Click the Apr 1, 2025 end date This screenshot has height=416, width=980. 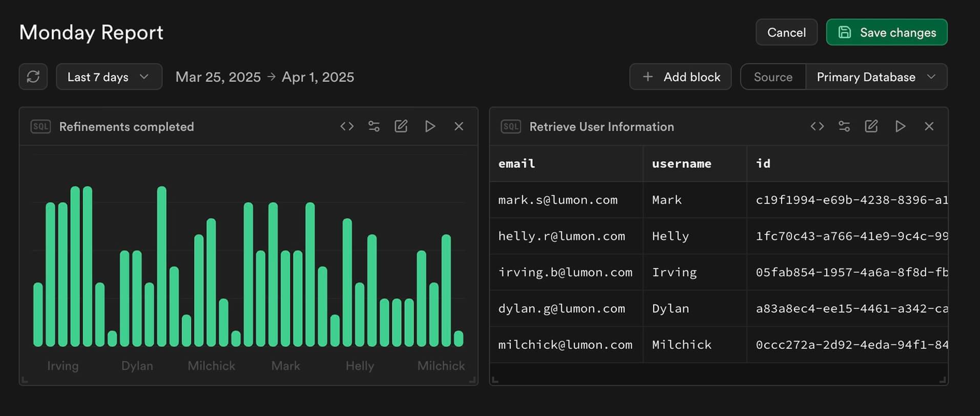point(318,77)
